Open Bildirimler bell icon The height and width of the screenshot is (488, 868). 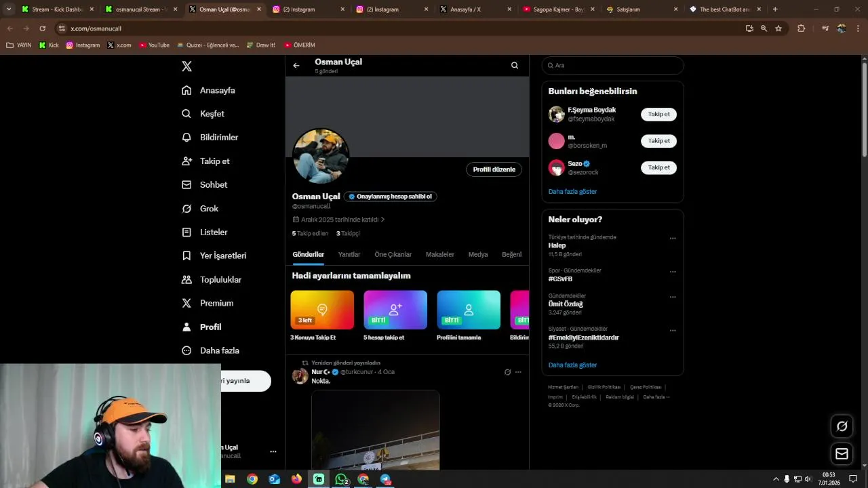click(x=186, y=137)
